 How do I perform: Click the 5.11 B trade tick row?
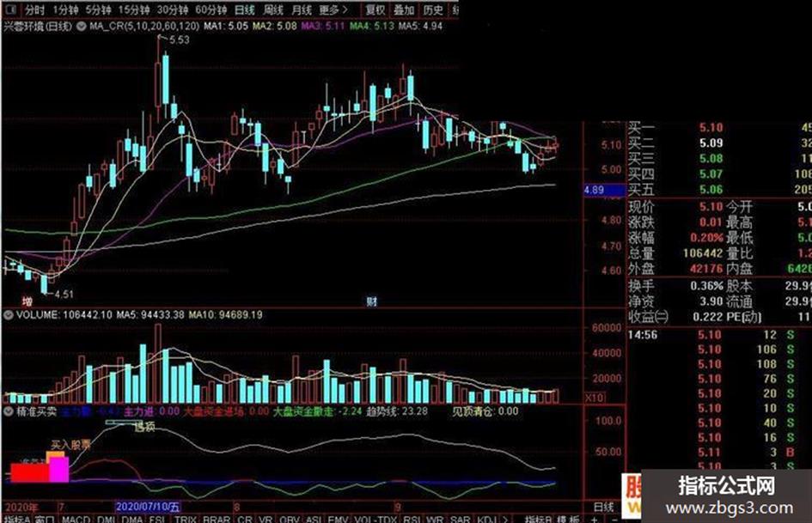point(719,453)
